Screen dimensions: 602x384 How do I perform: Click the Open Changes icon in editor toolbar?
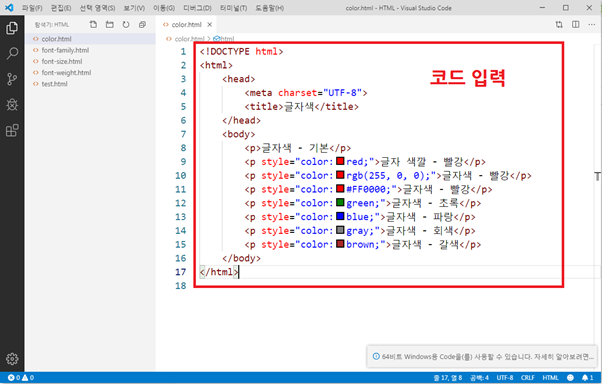[x=559, y=25]
